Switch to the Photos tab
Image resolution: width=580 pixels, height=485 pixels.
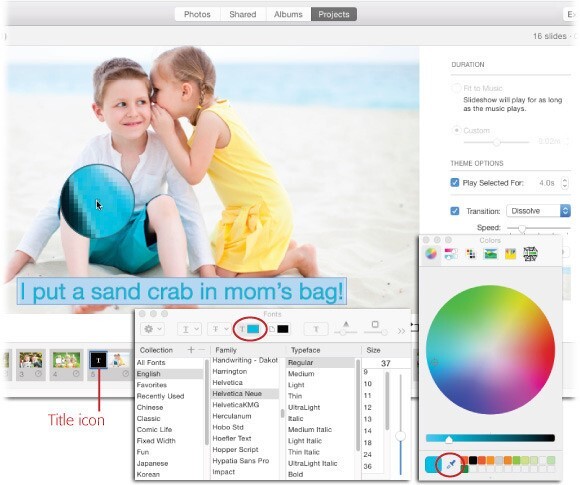coord(197,14)
